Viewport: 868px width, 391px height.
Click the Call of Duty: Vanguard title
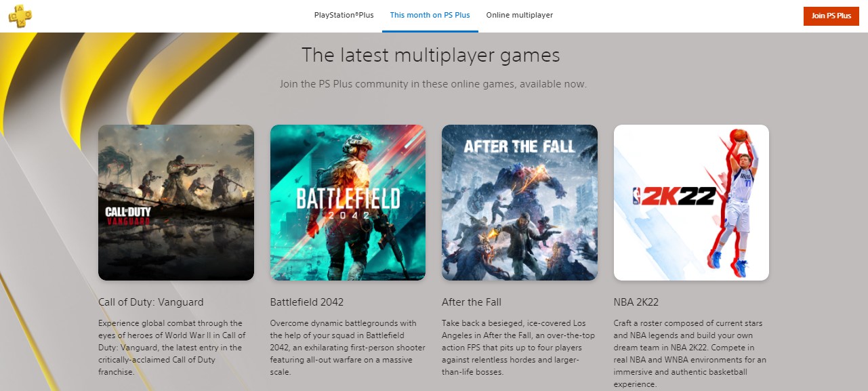150,302
